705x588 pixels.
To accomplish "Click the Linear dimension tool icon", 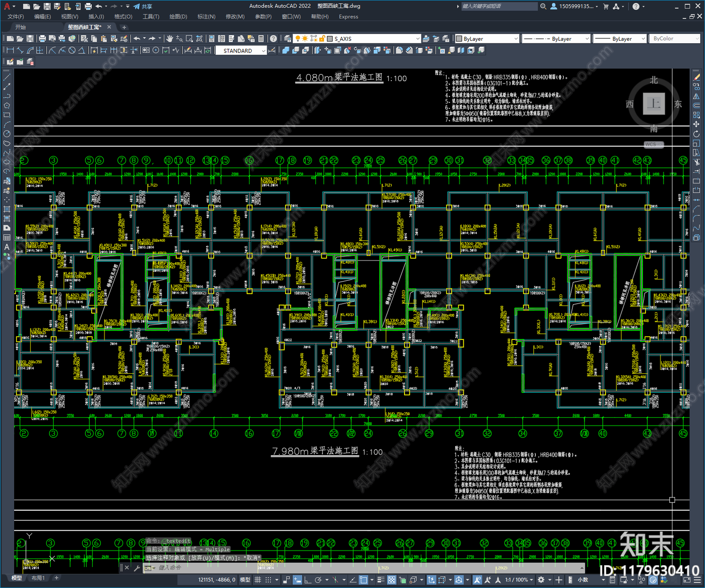I will coord(11,50).
